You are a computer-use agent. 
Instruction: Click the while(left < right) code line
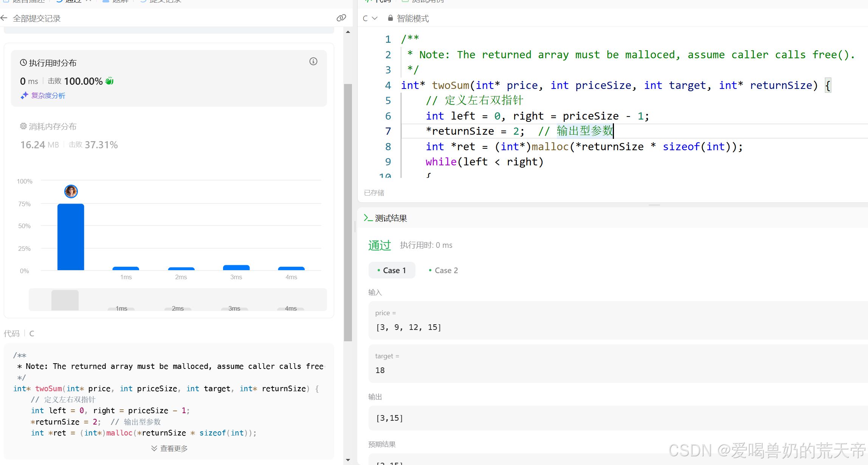coord(485,162)
